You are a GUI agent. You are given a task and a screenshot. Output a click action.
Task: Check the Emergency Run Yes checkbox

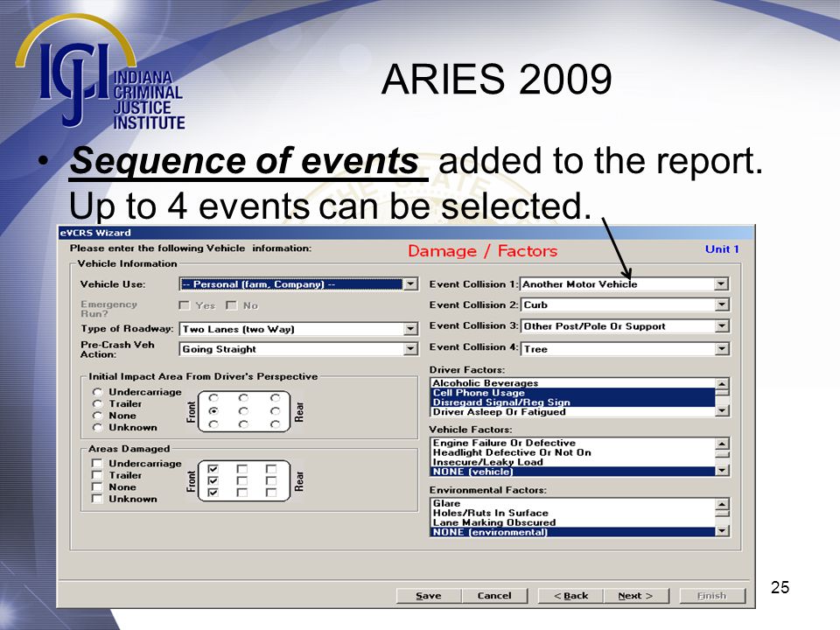point(185,305)
